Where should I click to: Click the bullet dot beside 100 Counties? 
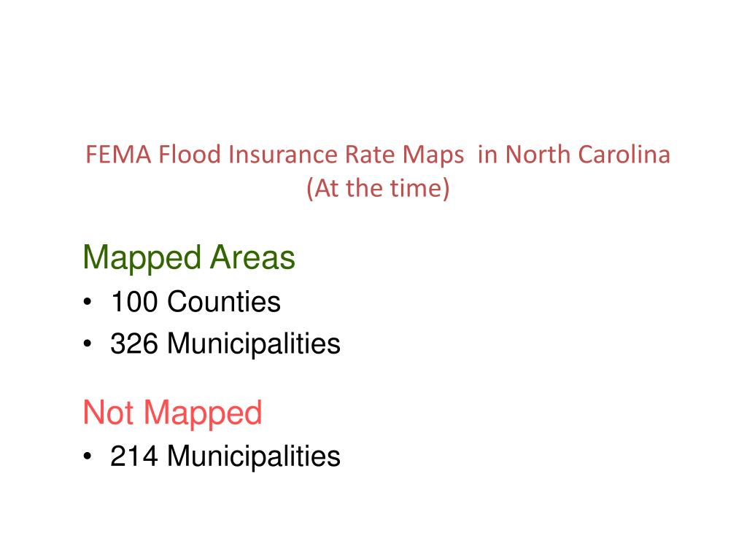[x=88, y=302]
